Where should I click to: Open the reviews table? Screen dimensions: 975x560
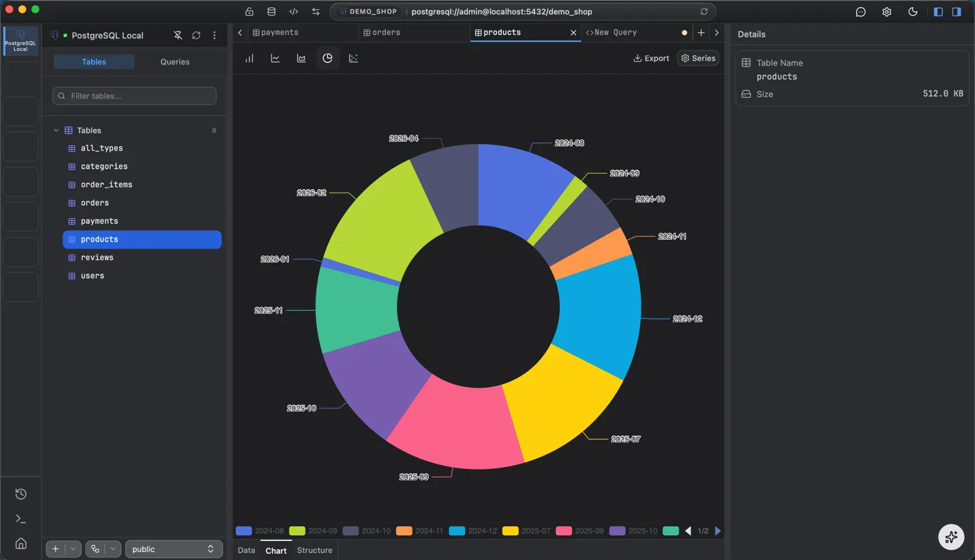tap(142, 258)
